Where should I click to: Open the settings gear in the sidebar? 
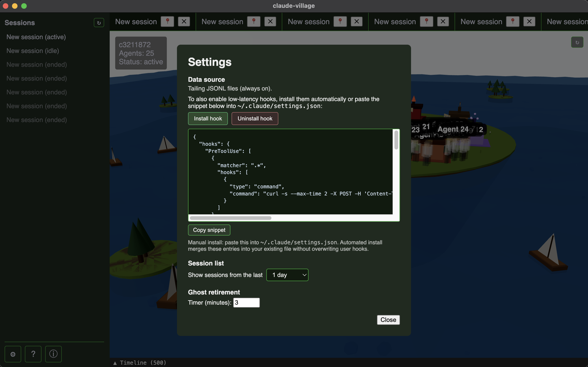point(13,354)
